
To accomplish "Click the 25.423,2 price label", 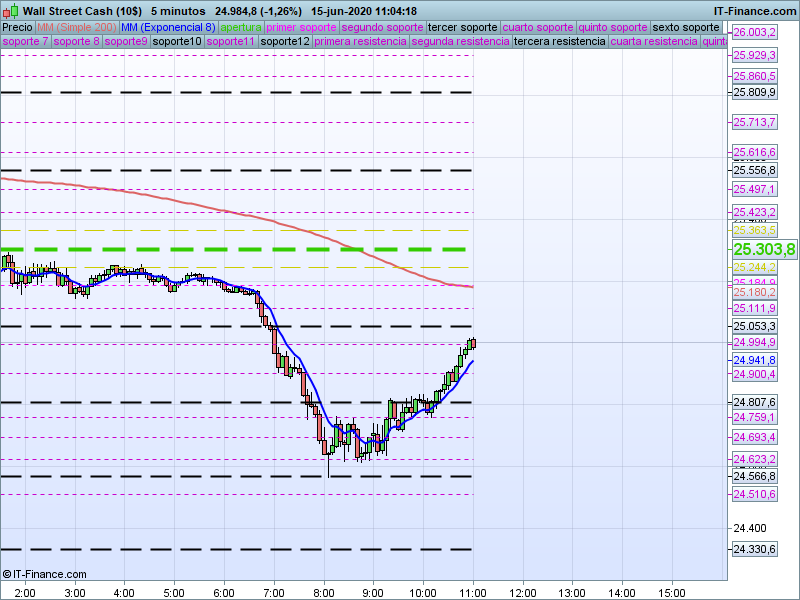I will click(x=755, y=212).
